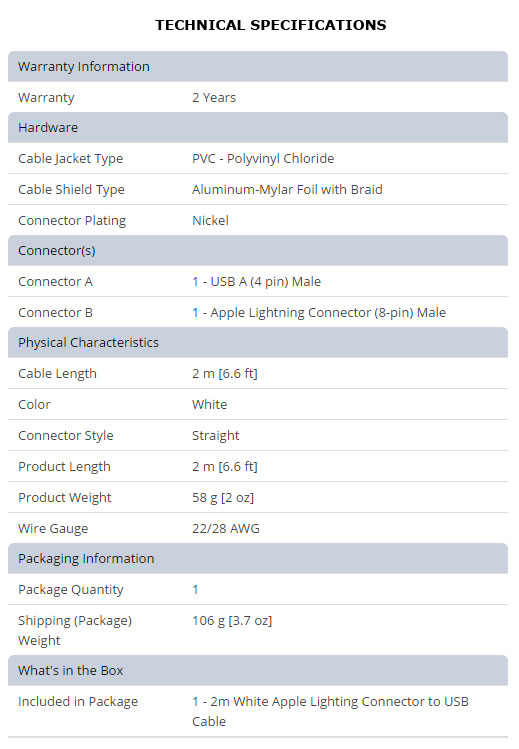Select the Connector Plating Nickel value
The height and width of the screenshot is (749, 519).
point(210,220)
